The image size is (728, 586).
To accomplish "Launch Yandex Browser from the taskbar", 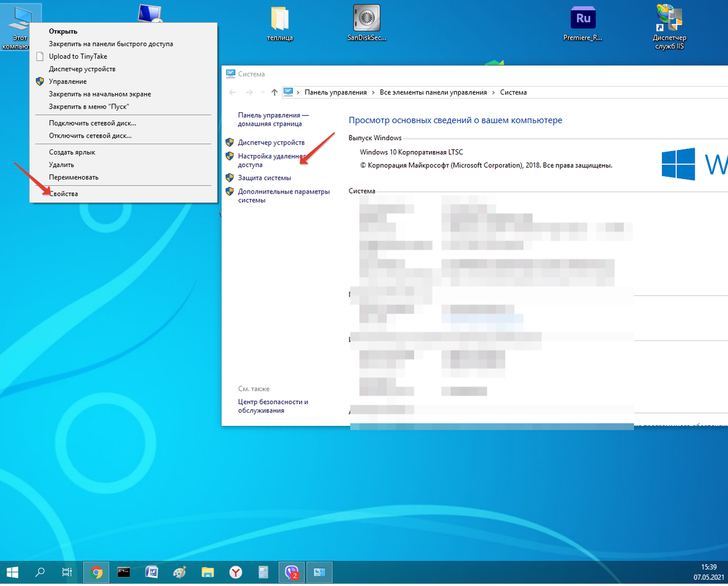I will tap(235, 572).
